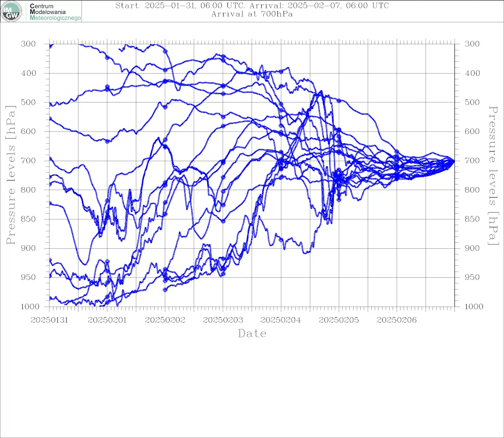The width and height of the screenshot is (504, 438).
Task: Click the right axis 400 label
Action: coord(472,73)
